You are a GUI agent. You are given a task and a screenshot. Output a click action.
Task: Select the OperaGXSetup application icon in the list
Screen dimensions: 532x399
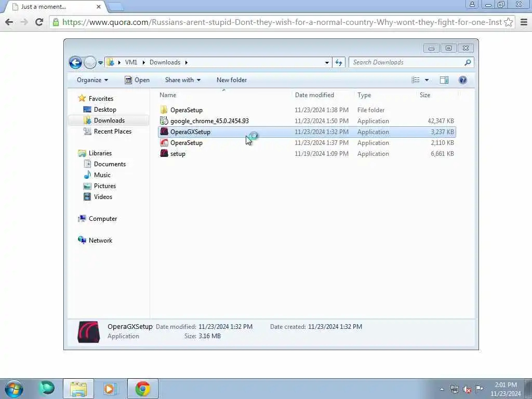click(164, 131)
